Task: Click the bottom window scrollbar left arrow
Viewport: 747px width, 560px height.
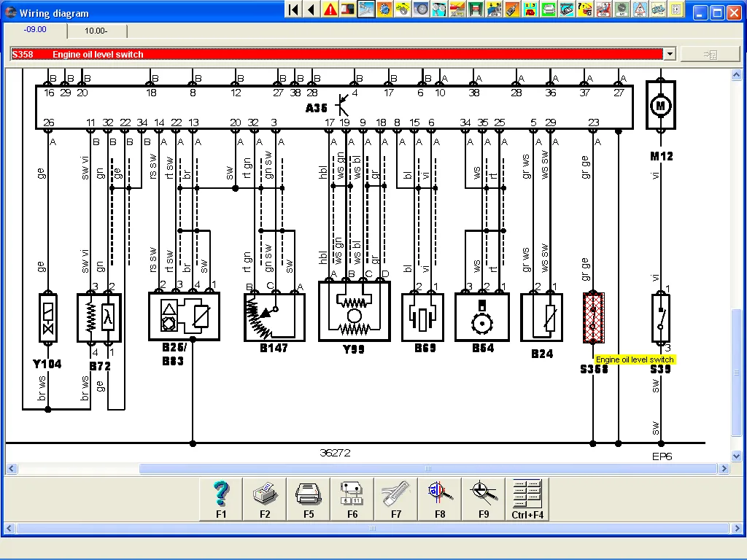Action: [x=9, y=528]
